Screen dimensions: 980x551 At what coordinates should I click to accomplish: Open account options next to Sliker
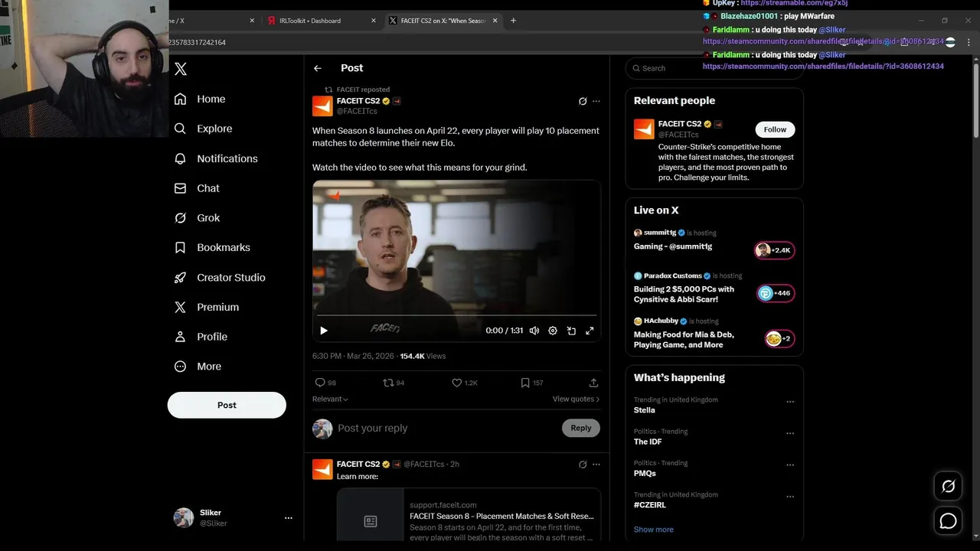[289, 518]
